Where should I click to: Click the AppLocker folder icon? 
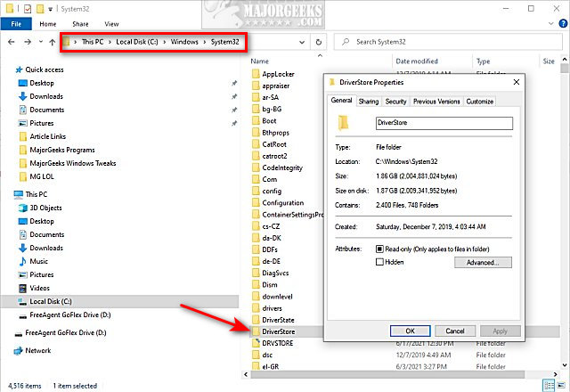[x=256, y=74]
